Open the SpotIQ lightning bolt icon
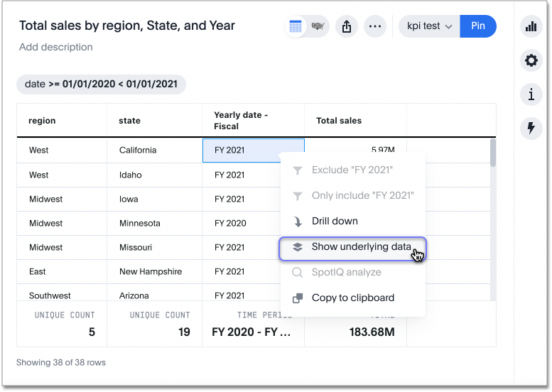Screen dimensions: 552x392 point(531,128)
